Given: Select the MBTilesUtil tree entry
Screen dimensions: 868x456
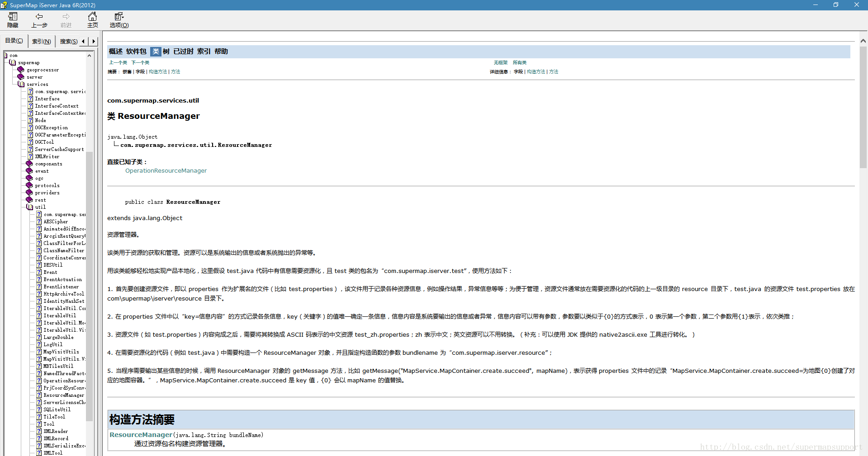Looking at the screenshot, I should pyautogui.click(x=58, y=366).
